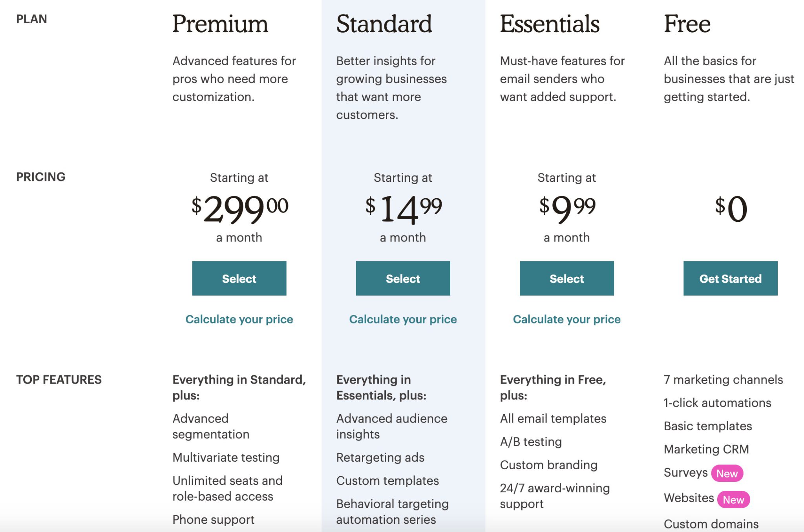Click the TOP FEATURES row label

tap(59, 379)
